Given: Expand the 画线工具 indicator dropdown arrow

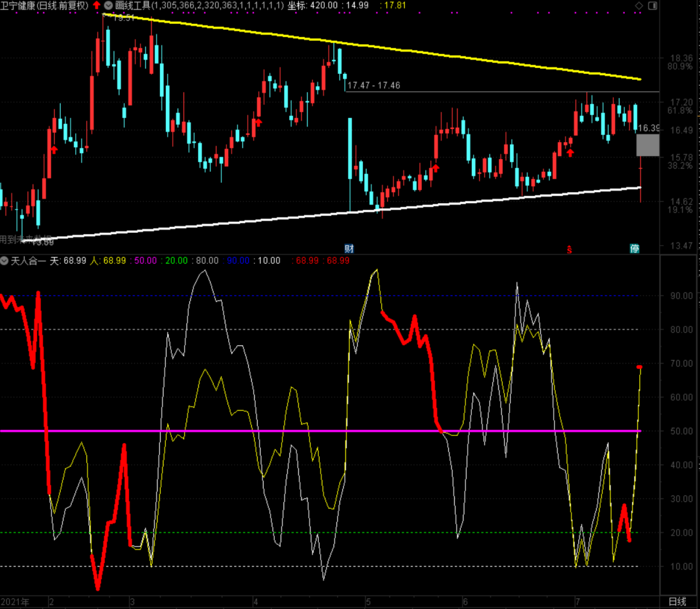Looking at the screenshot, I should click(x=109, y=5).
